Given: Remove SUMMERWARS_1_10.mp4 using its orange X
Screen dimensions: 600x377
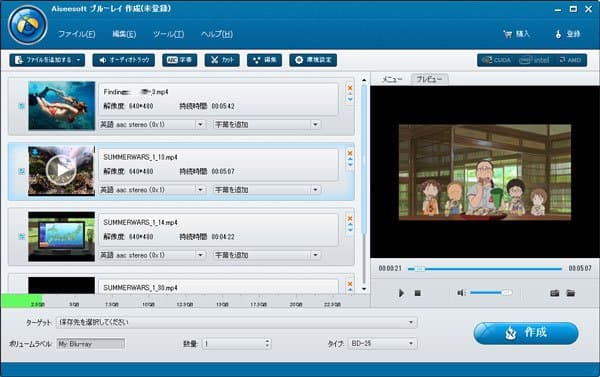Looking at the screenshot, I should (350, 153).
